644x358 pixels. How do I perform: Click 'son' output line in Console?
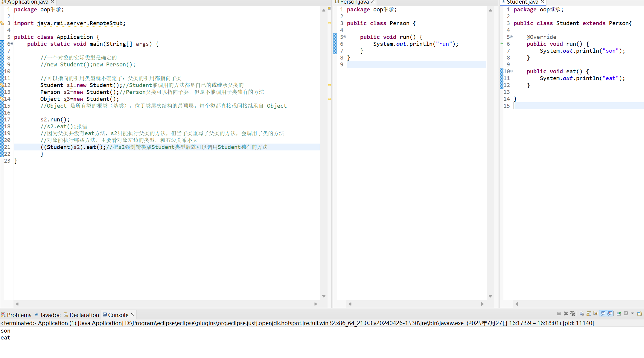click(5, 331)
